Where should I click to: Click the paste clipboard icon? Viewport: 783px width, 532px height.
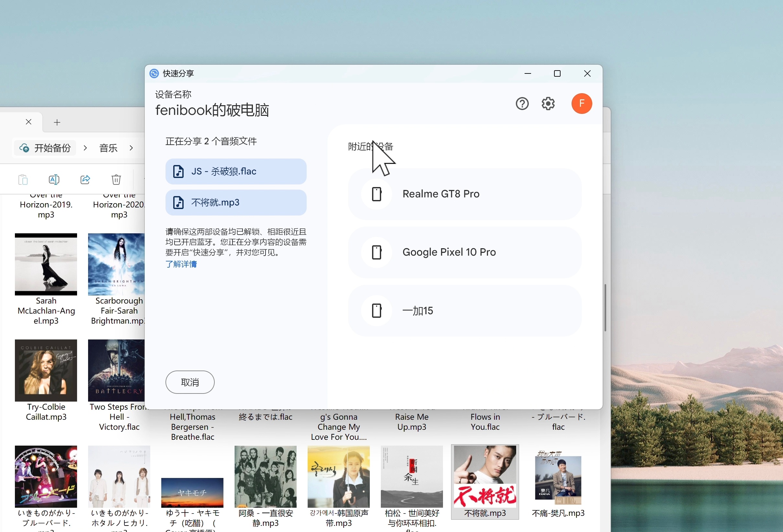coord(23,180)
